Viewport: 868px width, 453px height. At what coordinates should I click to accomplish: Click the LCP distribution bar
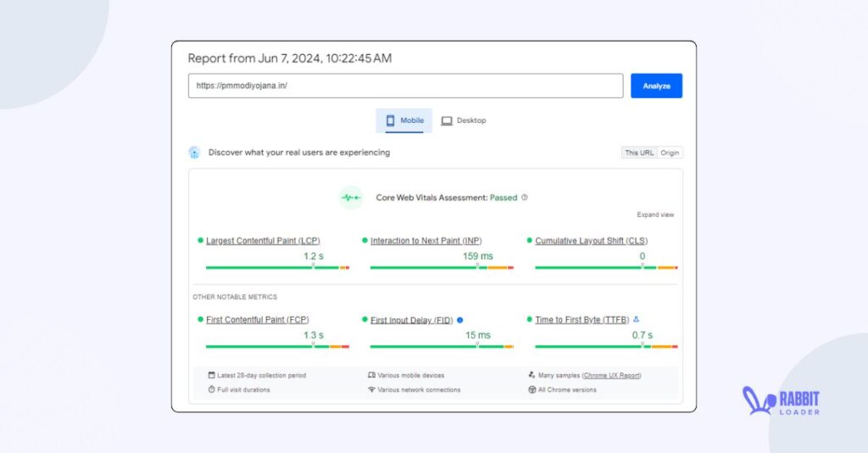(x=277, y=268)
